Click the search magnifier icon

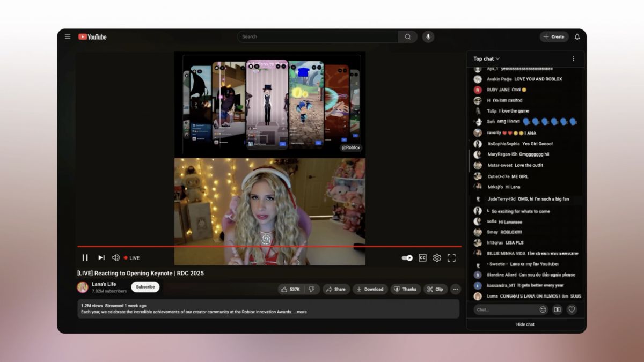pyautogui.click(x=408, y=36)
